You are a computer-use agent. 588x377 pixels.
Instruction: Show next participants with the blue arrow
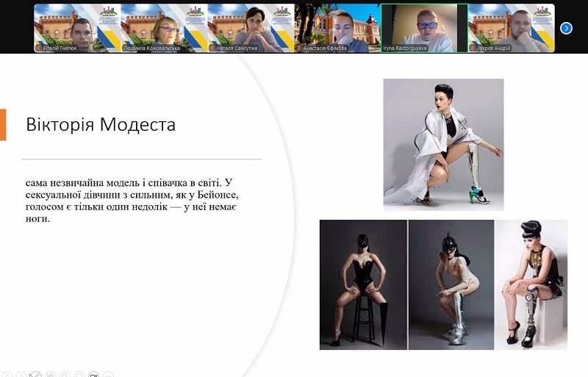(566, 28)
